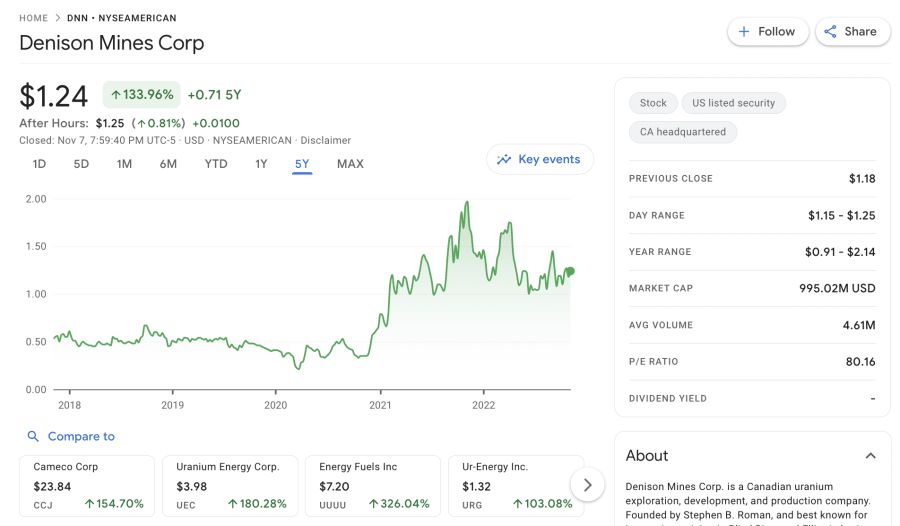Click the Compare to search icon
Viewport: 900px width, 526px height.
tap(33, 437)
